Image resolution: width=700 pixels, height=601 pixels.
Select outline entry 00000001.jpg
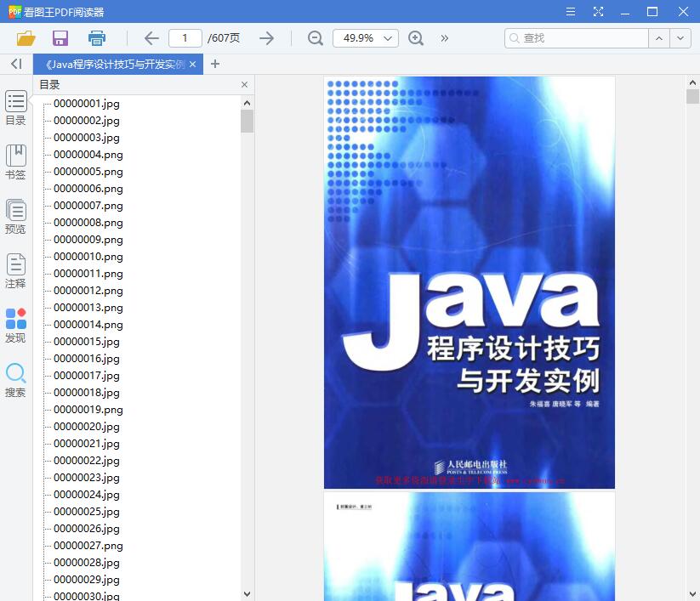[x=87, y=104]
